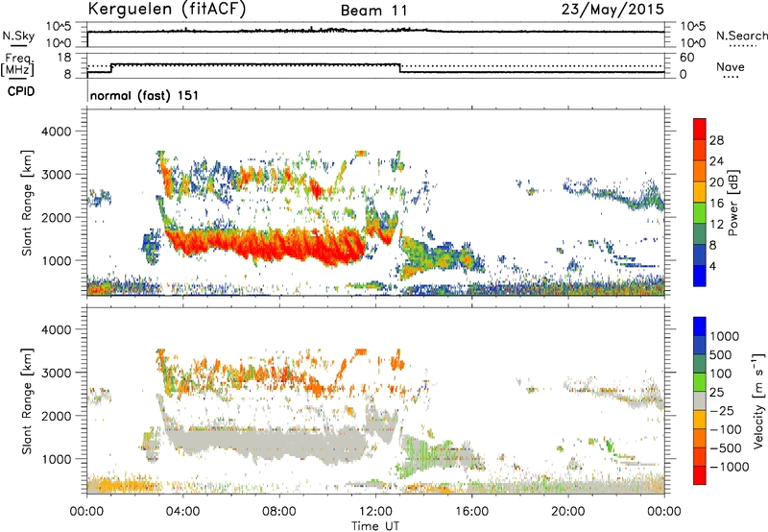Screen dimensions: 768x532
Task: Click the 'Velocity [m s-1]' axis label
Action: pos(758,400)
